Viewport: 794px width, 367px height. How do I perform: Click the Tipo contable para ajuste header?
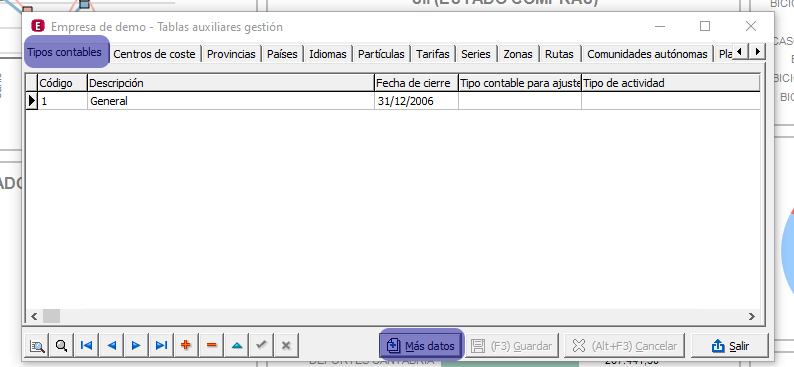click(x=520, y=83)
